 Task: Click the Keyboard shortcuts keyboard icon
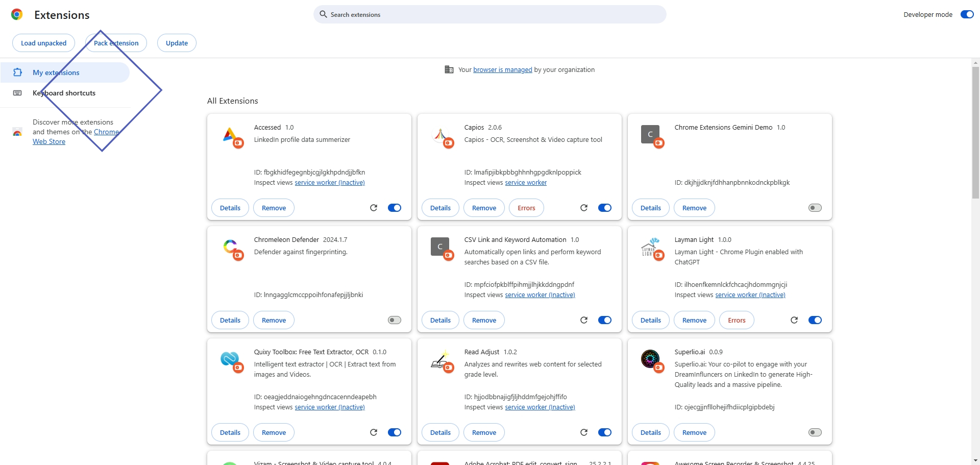(x=17, y=93)
